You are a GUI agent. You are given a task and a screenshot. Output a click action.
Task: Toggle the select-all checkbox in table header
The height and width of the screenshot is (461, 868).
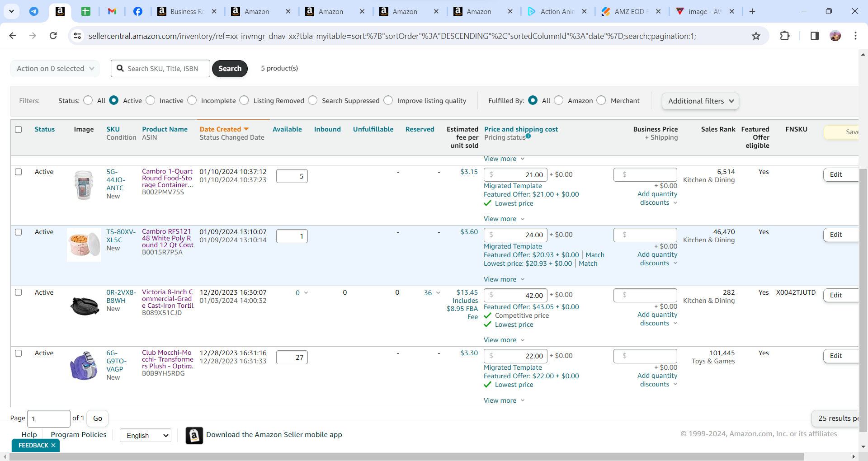pyautogui.click(x=19, y=129)
